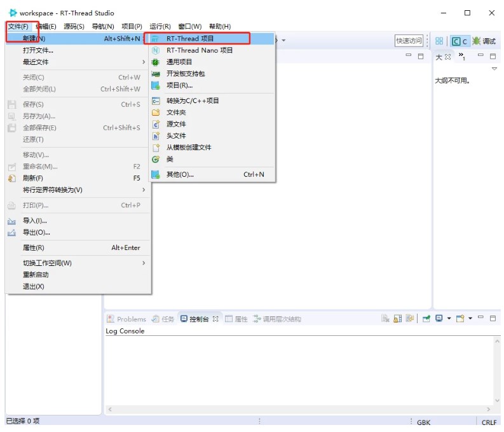Click 项目(R)... in the submenu
504x432 pixels.
[x=212, y=85]
